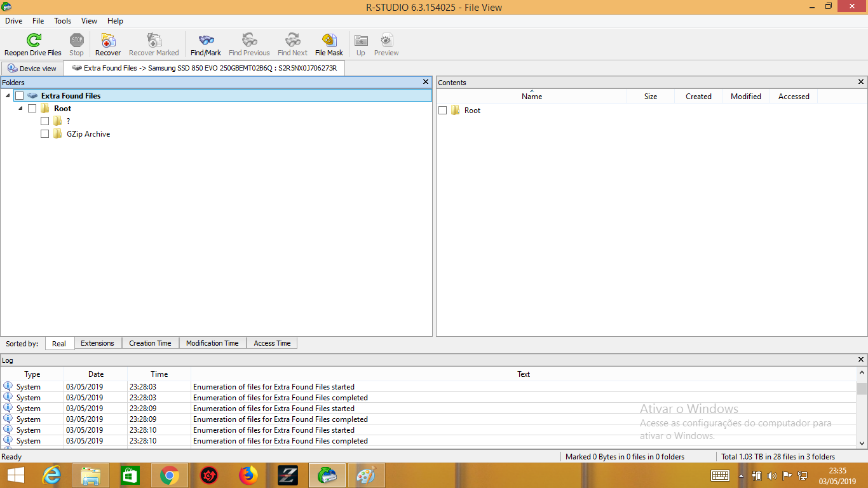Click the Recover Marked toolbar icon
Image resolution: width=868 pixels, height=488 pixels.
(154, 41)
